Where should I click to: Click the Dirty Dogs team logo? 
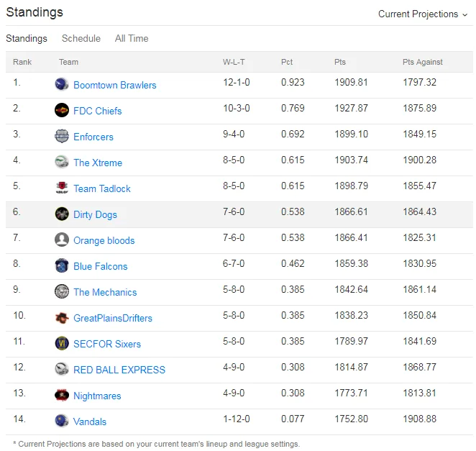click(x=62, y=214)
